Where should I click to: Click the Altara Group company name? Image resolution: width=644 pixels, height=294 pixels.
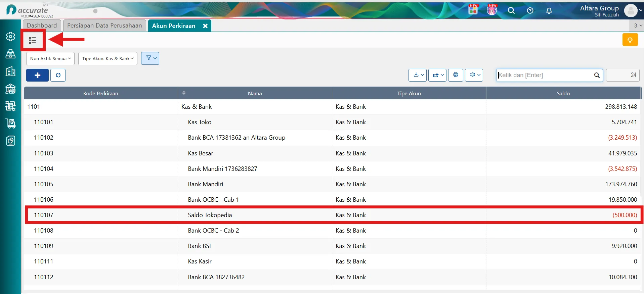point(599,8)
